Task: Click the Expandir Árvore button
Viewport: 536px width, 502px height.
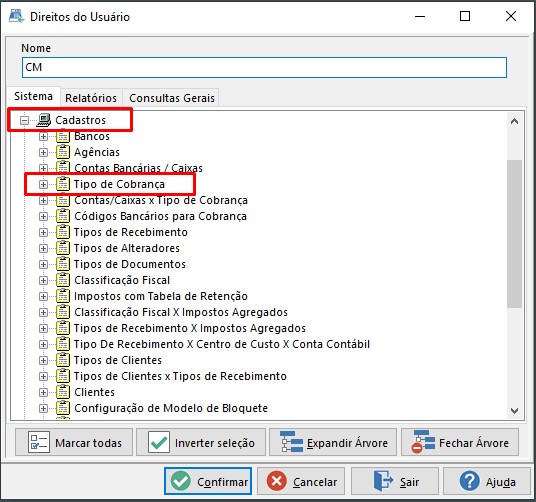Action: pos(333,443)
